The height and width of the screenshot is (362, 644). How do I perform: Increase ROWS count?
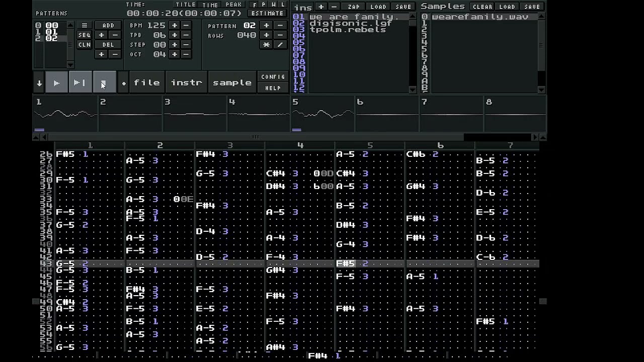point(266,35)
